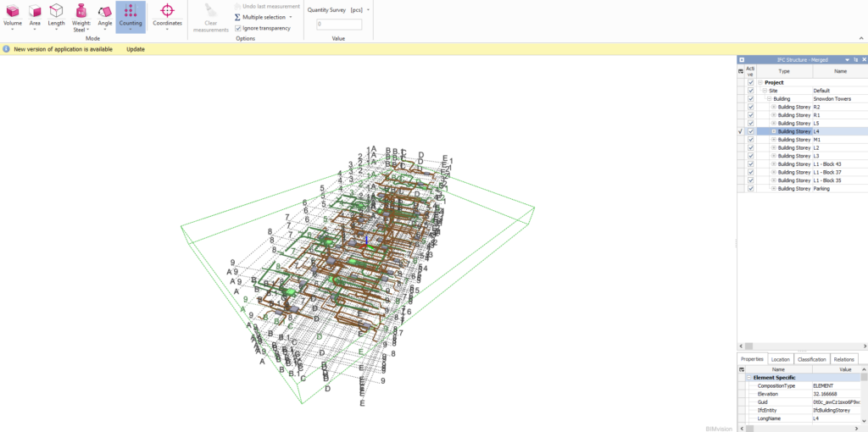Activate the Length measurement tool
Image resolution: width=868 pixels, height=432 pixels.
point(56,14)
